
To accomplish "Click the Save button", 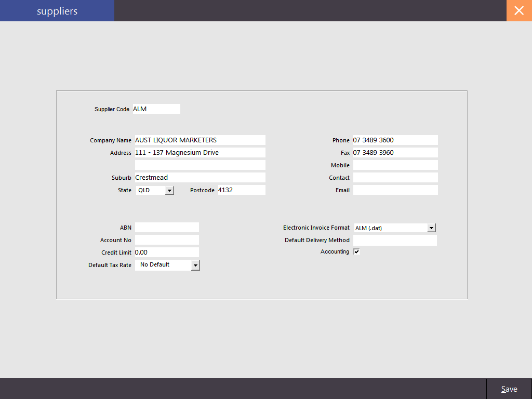I will point(509,389).
